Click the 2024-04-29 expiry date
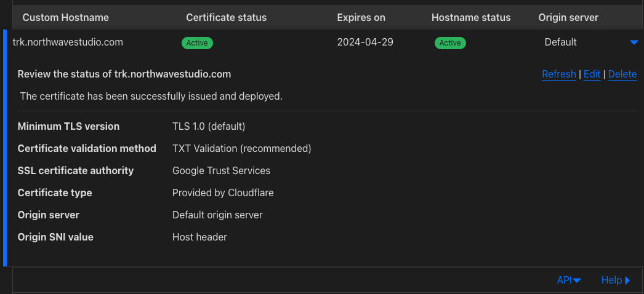 coord(365,42)
